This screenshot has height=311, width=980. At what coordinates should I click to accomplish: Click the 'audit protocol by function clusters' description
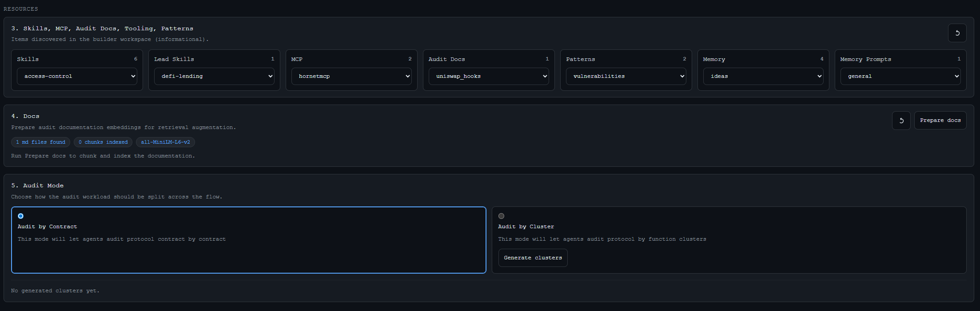[602, 239]
